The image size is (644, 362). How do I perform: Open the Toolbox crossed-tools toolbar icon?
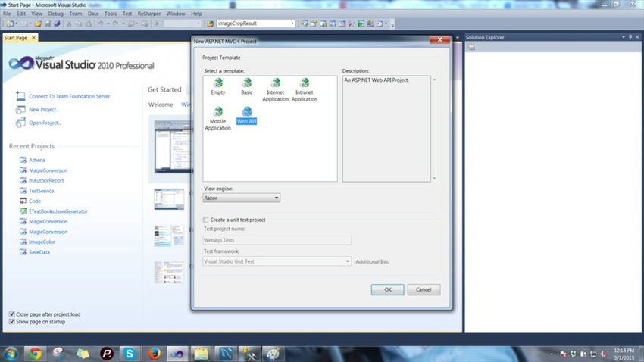tap(352, 23)
